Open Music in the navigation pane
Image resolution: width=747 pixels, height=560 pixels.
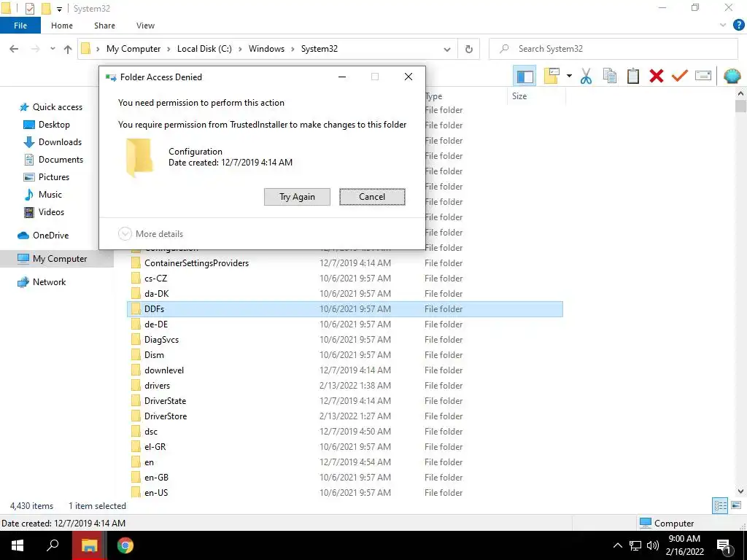43,195
